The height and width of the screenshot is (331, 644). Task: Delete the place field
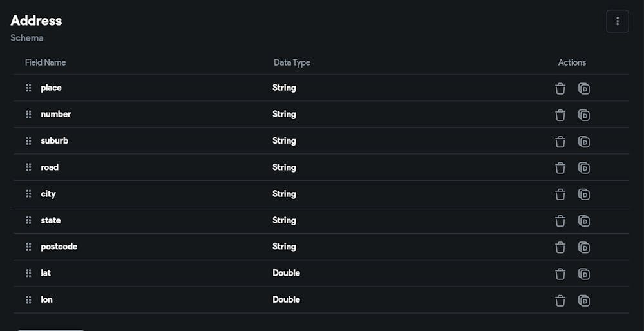(560, 88)
